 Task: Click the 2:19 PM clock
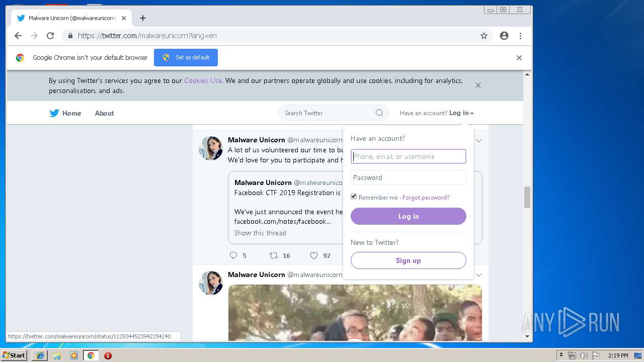coord(618,355)
